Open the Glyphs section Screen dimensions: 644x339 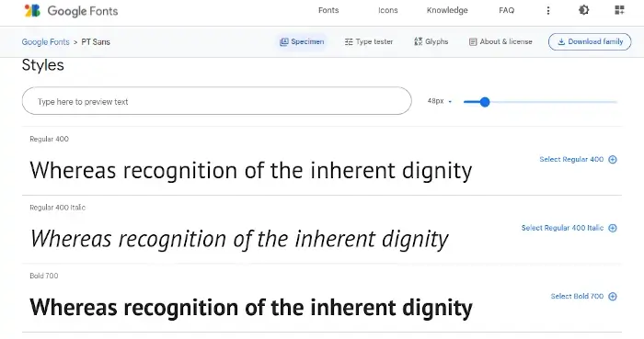coord(431,41)
